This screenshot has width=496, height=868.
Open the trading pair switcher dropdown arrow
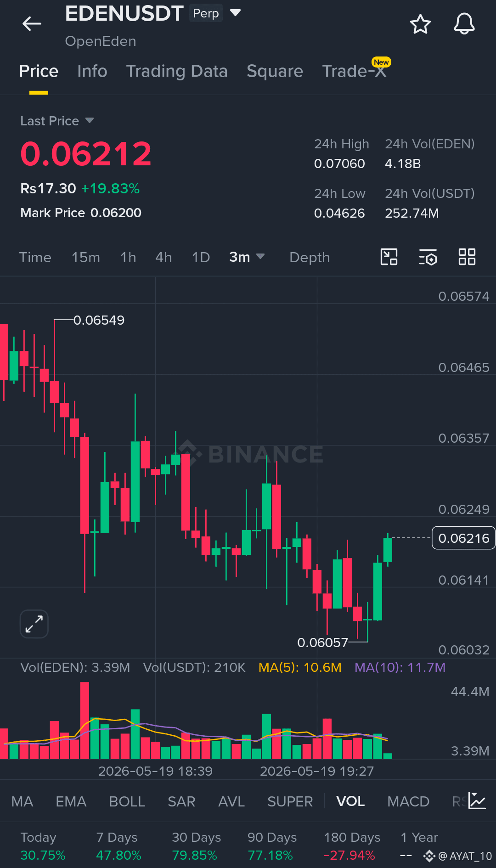[x=235, y=13]
